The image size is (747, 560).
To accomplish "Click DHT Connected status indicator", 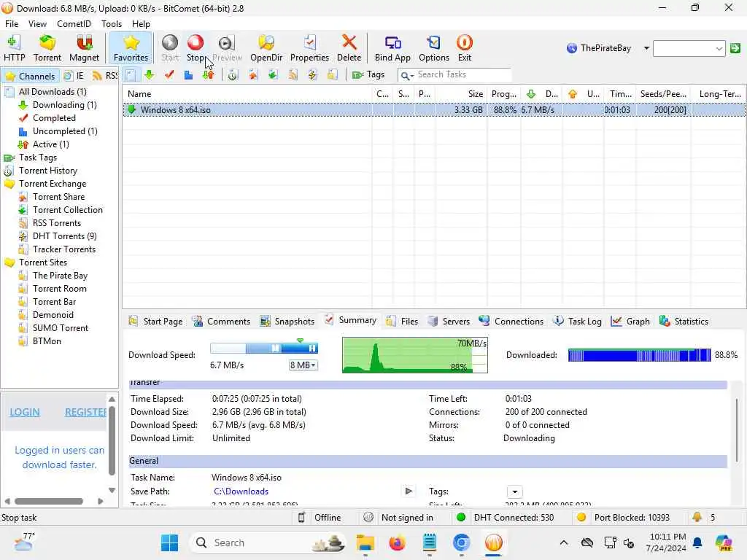I will pyautogui.click(x=505, y=518).
